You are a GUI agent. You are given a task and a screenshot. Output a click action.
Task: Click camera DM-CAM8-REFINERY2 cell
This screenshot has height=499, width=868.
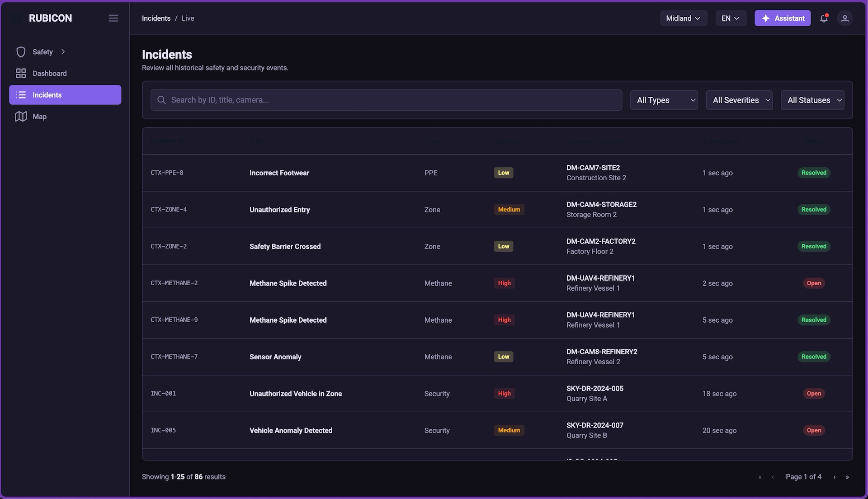coord(602,357)
